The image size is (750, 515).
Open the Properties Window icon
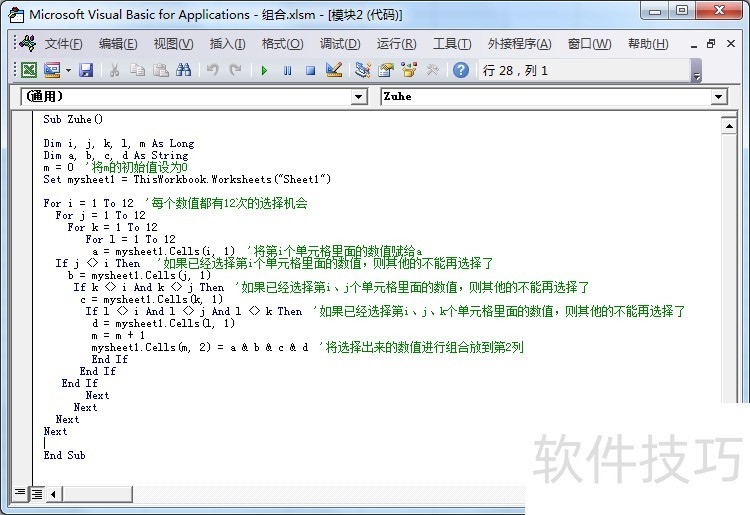(x=386, y=70)
